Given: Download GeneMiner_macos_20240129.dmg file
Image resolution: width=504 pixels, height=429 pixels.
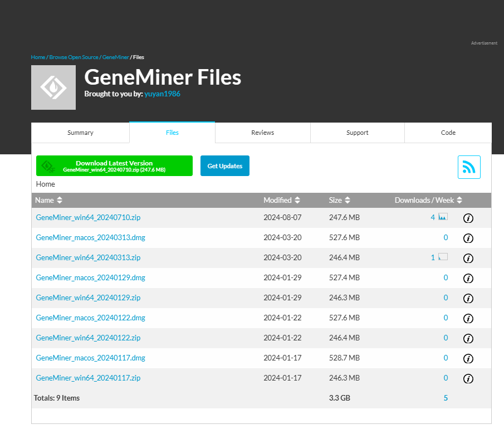Looking at the screenshot, I should [91, 277].
